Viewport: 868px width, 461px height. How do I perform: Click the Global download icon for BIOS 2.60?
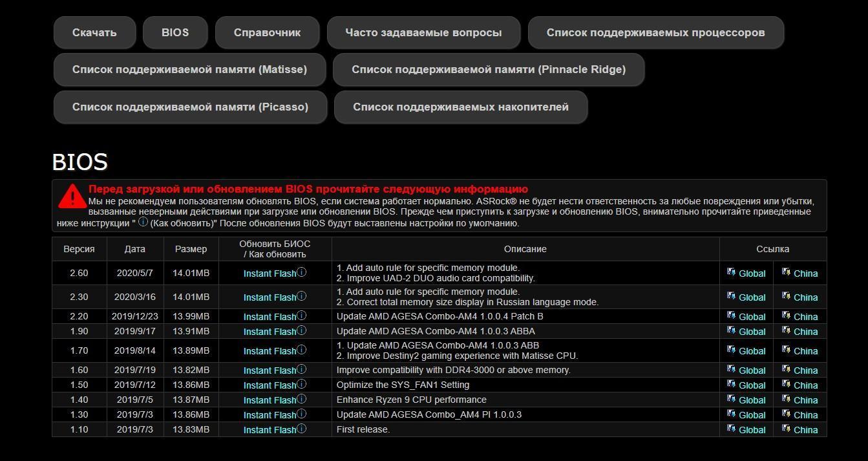[x=731, y=272]
